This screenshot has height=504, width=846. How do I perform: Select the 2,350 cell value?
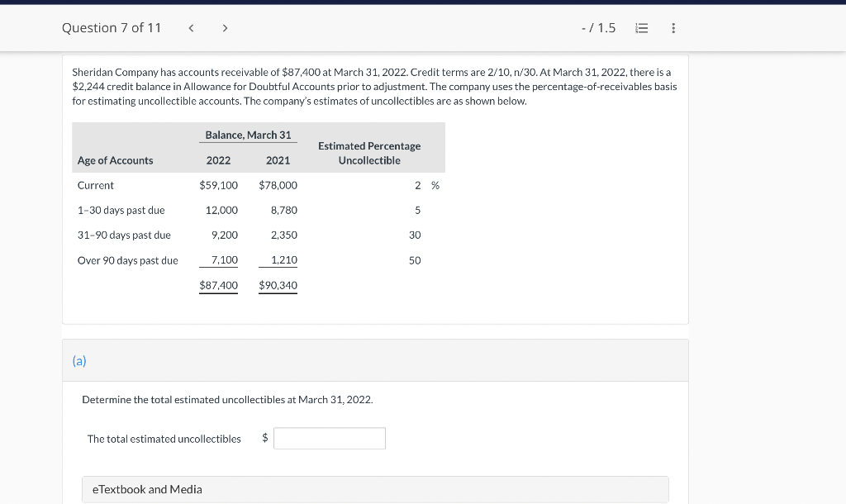click(284, 235)
